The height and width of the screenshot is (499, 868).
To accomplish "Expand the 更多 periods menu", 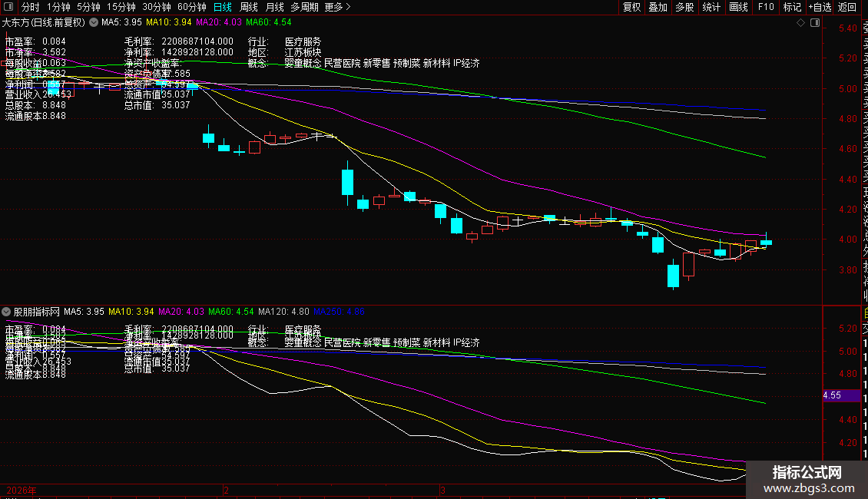I will 337,7.
